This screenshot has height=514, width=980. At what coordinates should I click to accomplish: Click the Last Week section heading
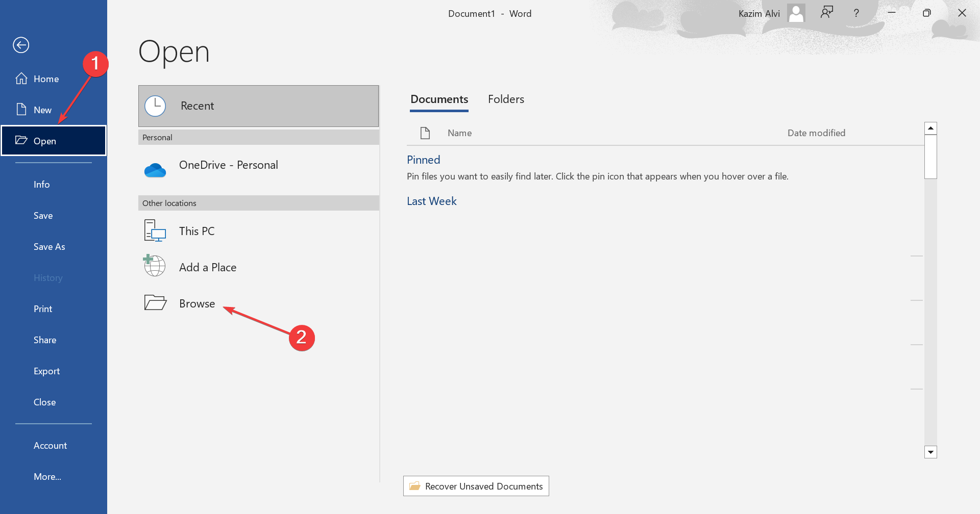point(431,201)
